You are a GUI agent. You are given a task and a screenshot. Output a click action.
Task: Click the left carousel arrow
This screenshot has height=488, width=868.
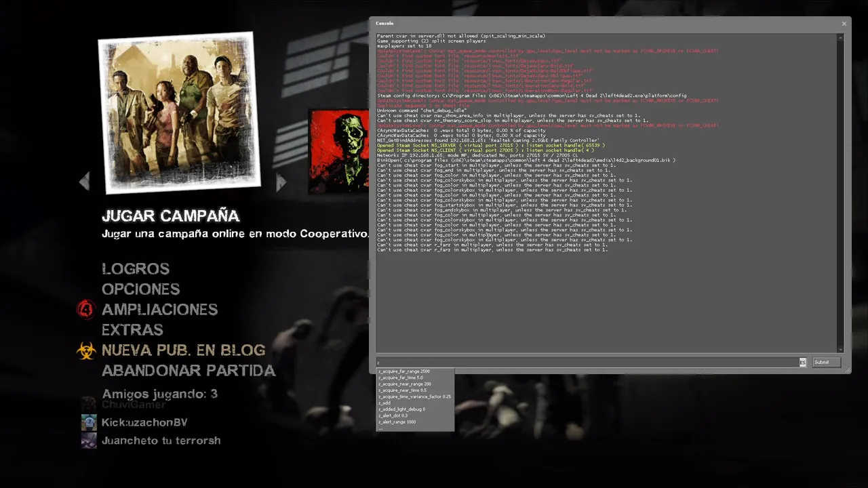84,181
